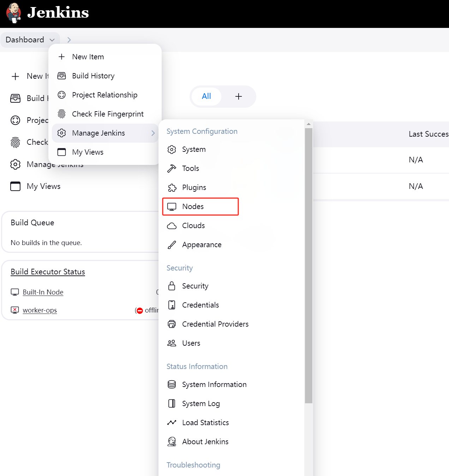Open the Dashboard breadcrumb link

click(x=25, y=40)
